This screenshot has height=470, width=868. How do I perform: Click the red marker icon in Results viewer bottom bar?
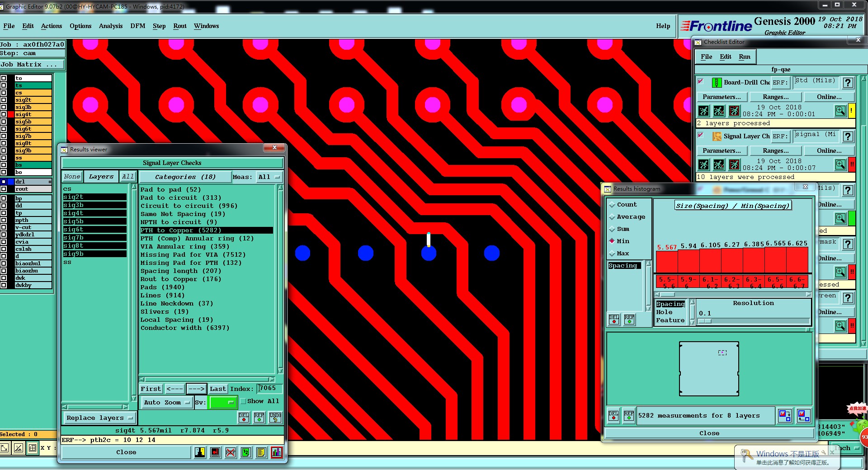(x=215, y=452)
